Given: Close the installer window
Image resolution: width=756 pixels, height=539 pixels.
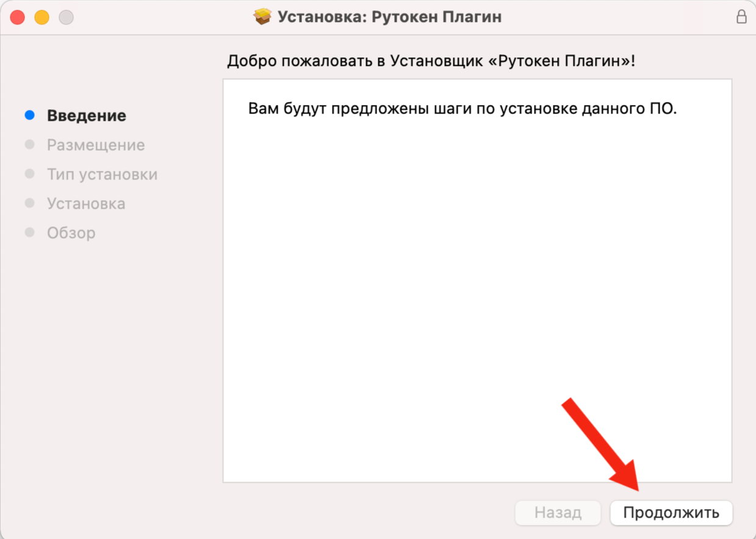Looking at the screenshot, I should 18,17.
